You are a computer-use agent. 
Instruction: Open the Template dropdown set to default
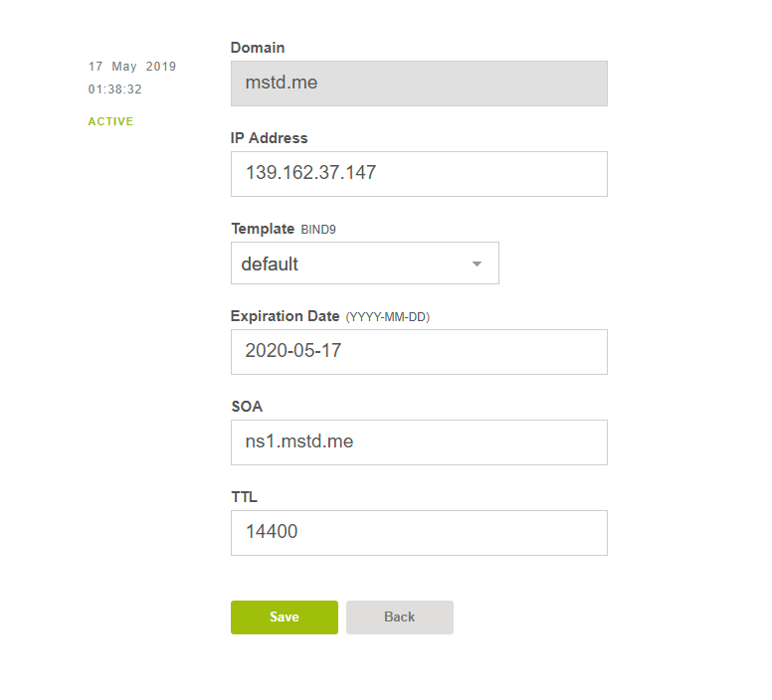(x=365, y=263)
